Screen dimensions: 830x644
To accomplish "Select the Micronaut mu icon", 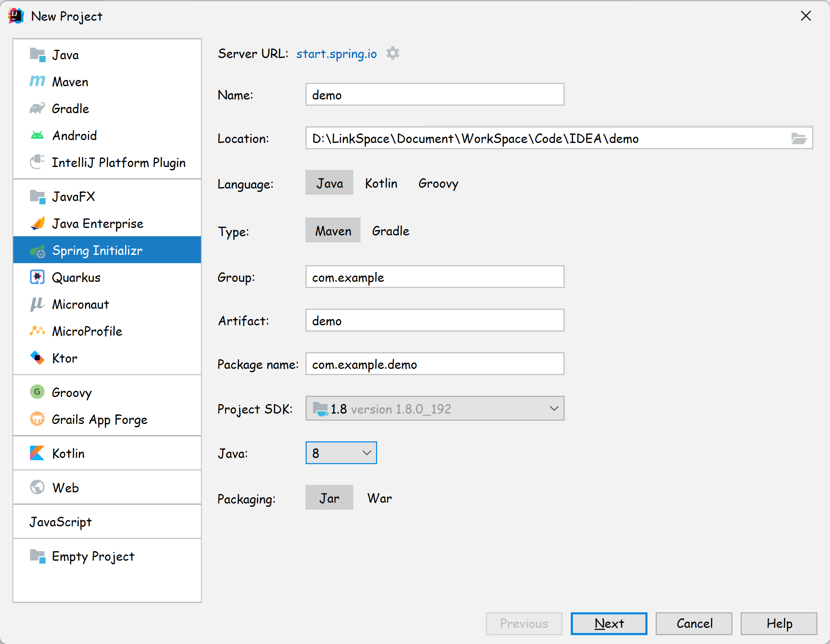I will coord(37,304).
